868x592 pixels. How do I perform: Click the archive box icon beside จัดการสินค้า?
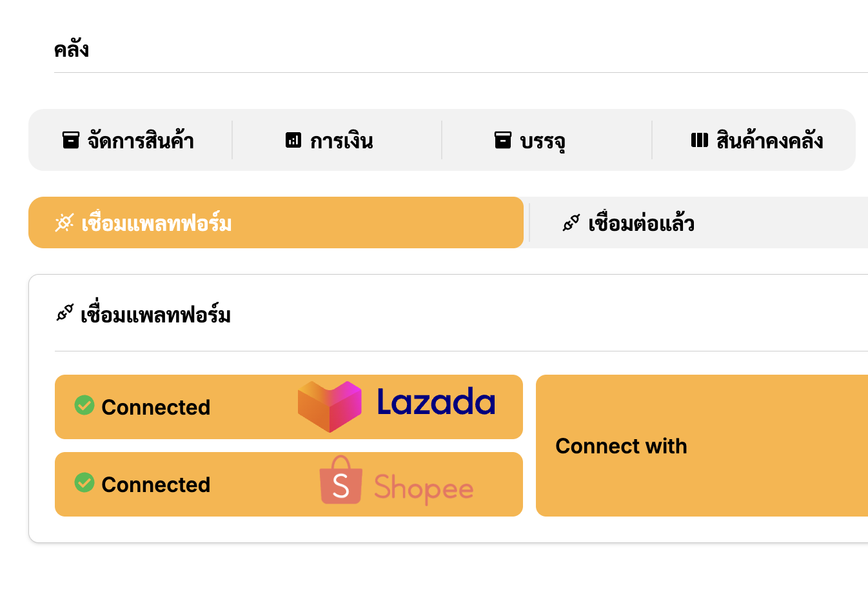[x=70, y=140]
